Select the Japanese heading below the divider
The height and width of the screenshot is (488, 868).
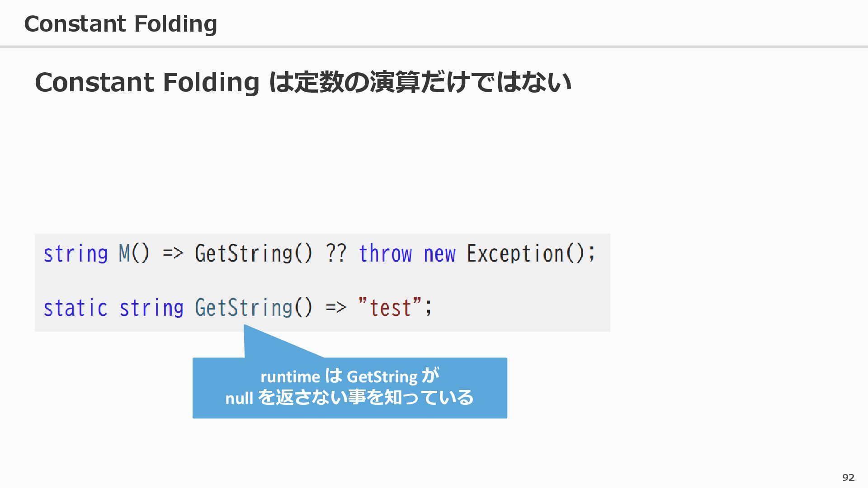(303, 82)
